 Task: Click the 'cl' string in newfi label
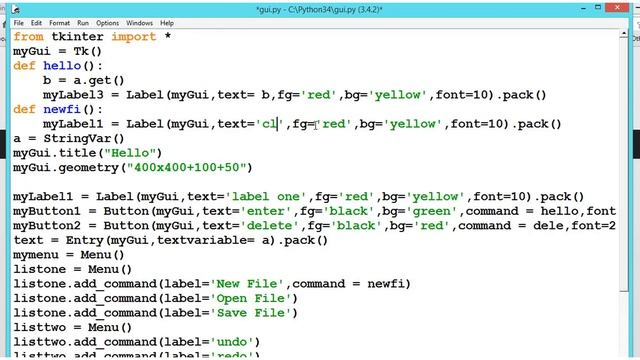269,124
